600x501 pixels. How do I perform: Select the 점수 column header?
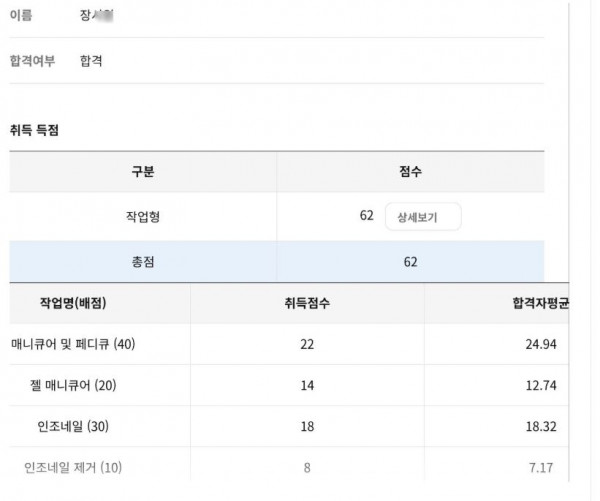tap(410, 172)
